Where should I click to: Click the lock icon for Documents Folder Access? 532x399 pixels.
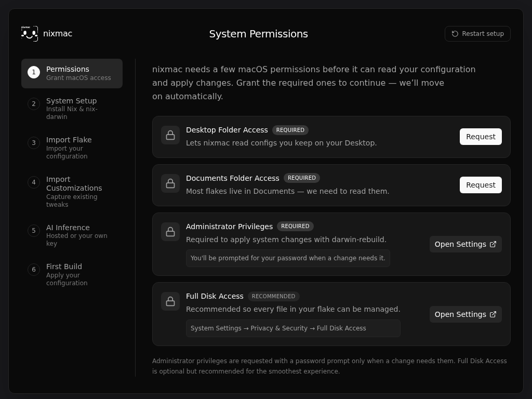pos(170,183)
